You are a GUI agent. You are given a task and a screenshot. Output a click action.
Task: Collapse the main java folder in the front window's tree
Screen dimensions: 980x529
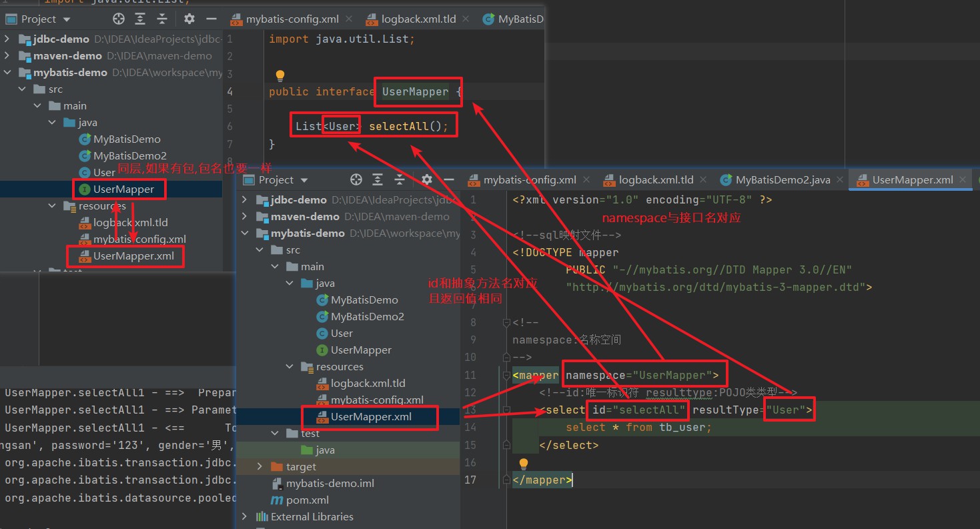(x=290, y=283)
